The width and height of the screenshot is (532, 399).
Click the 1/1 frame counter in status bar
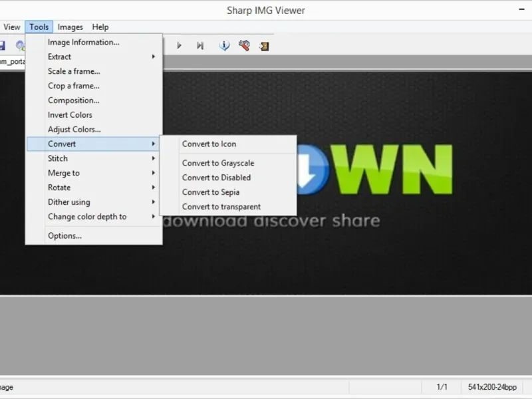point(442,387)
